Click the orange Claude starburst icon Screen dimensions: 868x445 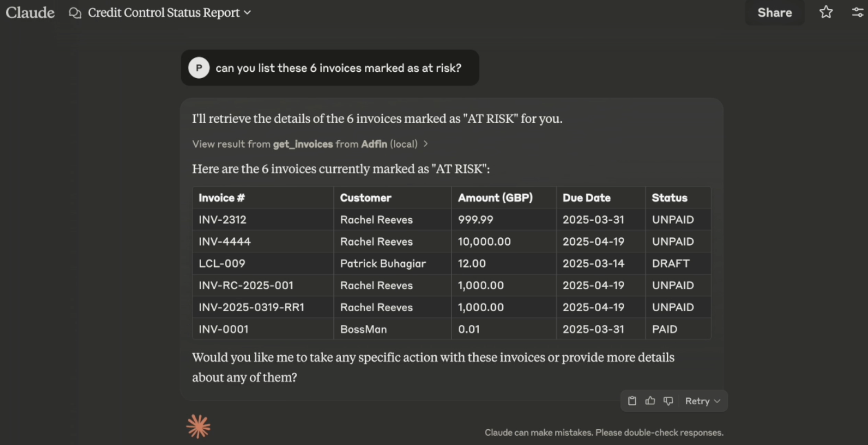pyautogui.click(x=198, y=426)
